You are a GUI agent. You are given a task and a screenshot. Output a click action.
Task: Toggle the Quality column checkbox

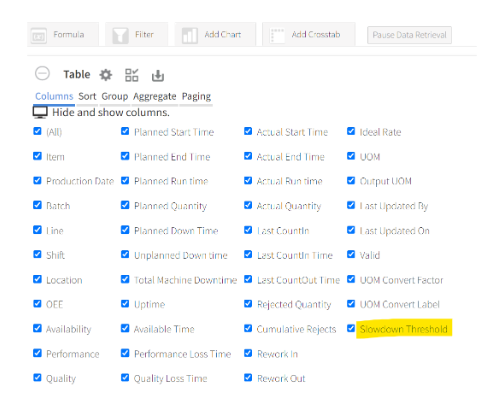37,378
